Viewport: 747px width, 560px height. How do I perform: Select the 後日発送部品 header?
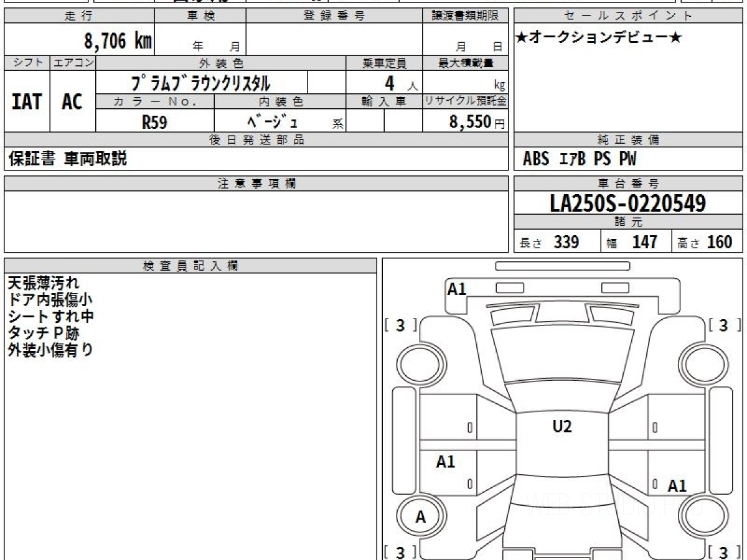256,140
